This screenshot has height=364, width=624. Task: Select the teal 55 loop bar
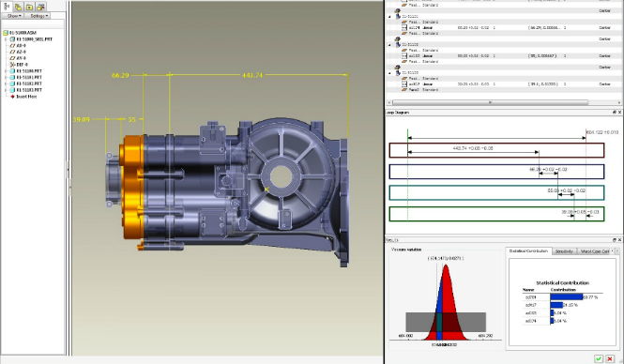[496, 192]
